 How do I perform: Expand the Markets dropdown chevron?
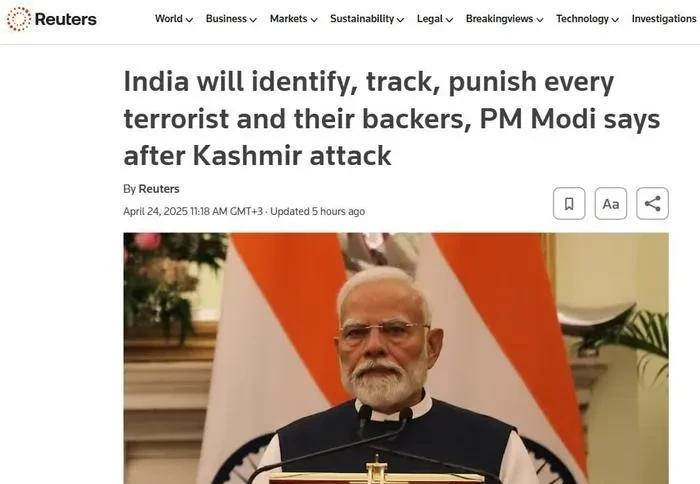coord(314,20)
